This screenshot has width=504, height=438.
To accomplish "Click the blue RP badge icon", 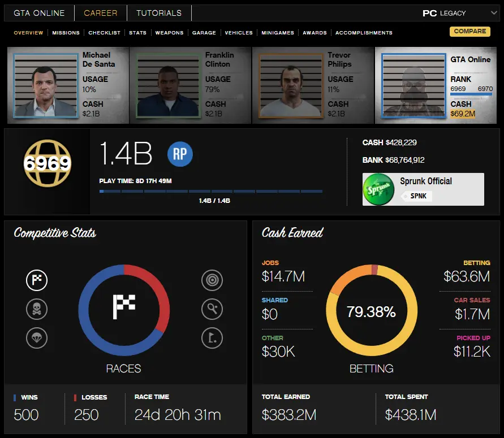I will (x=180, y=154).
